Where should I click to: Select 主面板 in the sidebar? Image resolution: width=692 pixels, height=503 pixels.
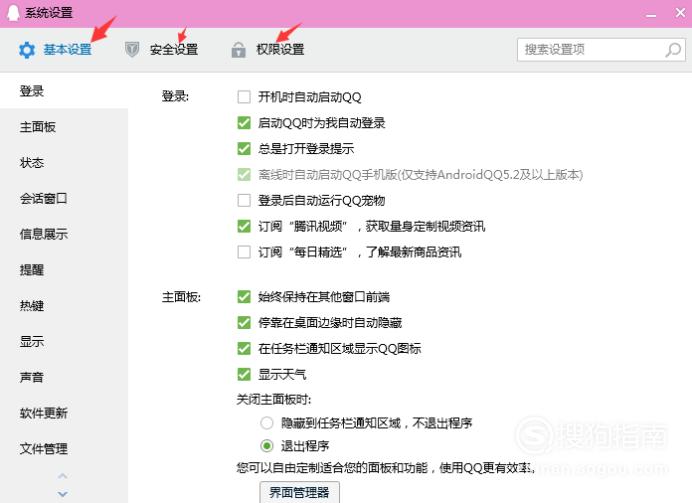(x=64, y=127)
